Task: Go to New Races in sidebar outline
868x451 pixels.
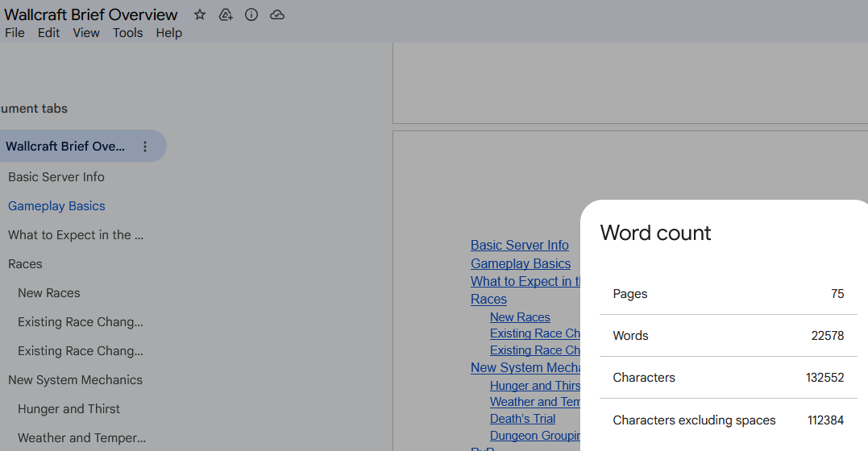Action: click(48, 293)
